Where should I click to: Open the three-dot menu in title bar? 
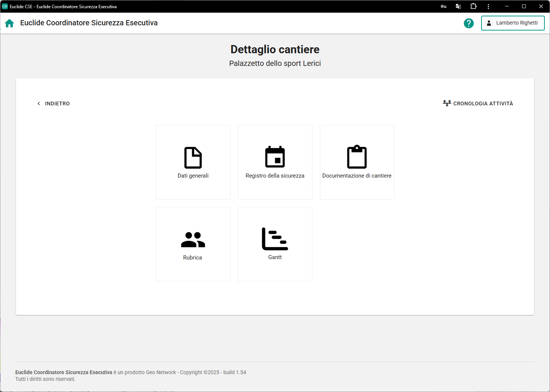click(488, 6)
